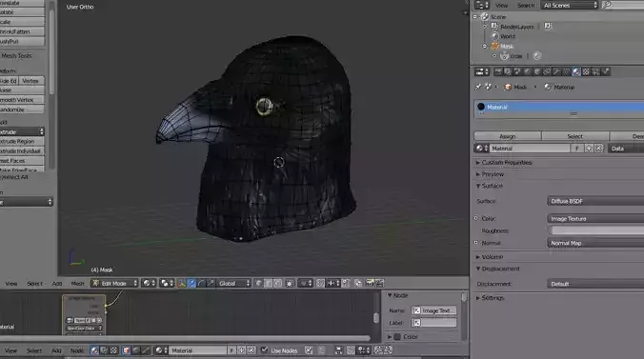The height and width of the screenshot is (359, 644).
Task: Open the Object properties tab
Action: (537, 71)
